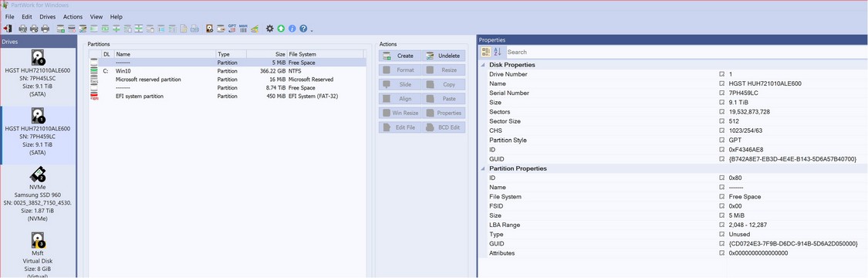This screenshot has width=868, height=278.
Task: Click the create partition toolbar icon with green plus
Action: tap(61, 29)
